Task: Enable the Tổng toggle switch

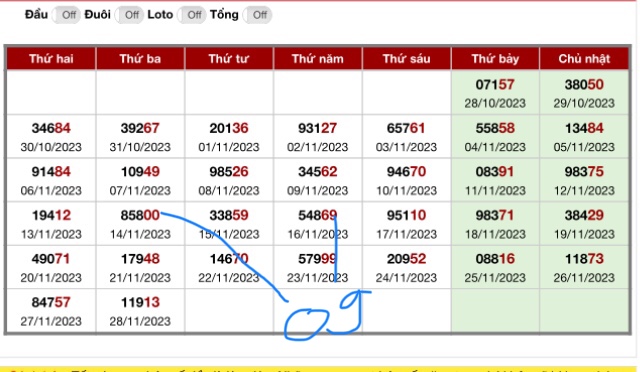Action: click(x=257, y=15)
